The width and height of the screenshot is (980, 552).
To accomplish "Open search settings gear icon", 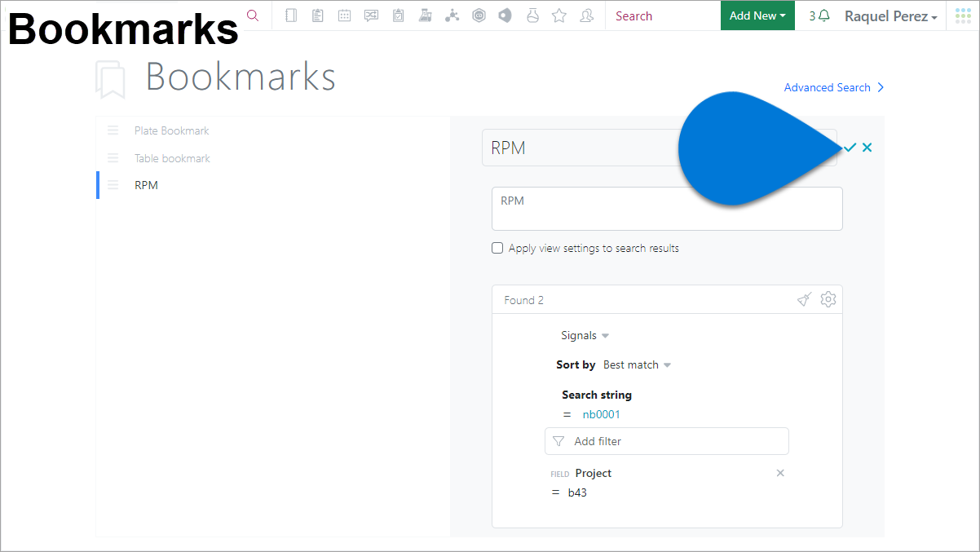I will click(x=828, y=299).
